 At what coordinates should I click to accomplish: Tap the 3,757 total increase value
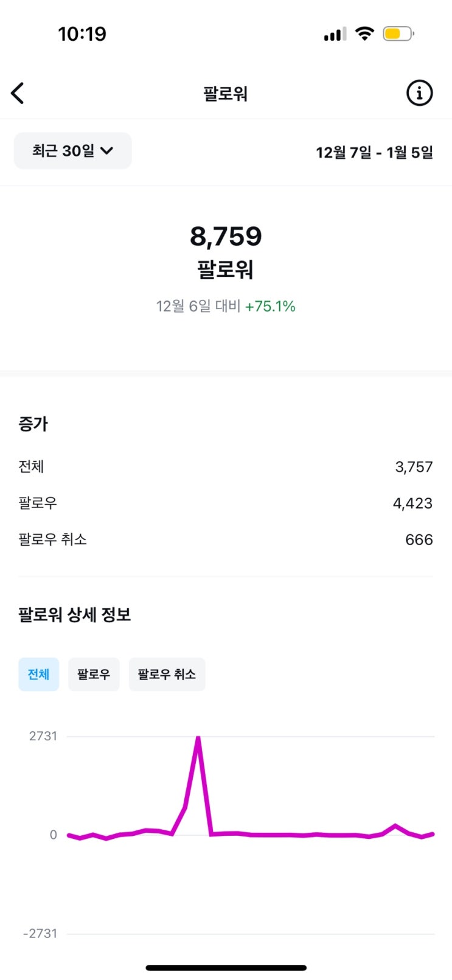pyautogui.click(x=414, y=467)
